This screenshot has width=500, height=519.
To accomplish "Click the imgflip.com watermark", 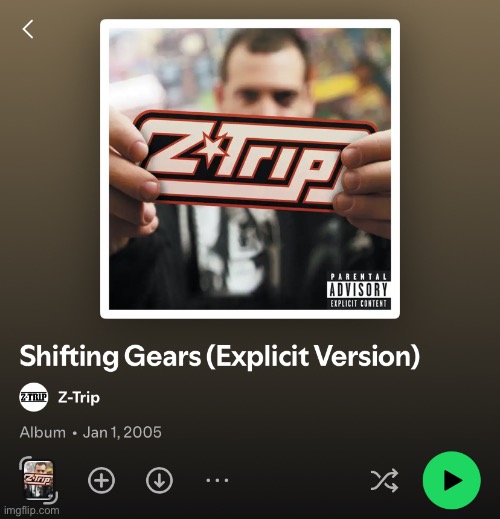I will [32, 510].
